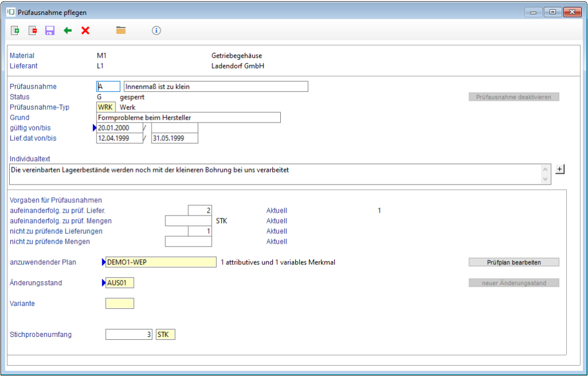Click the nicht zu prüfende Lieferungen field
588x376 pixels.
[x=200, y=231]
